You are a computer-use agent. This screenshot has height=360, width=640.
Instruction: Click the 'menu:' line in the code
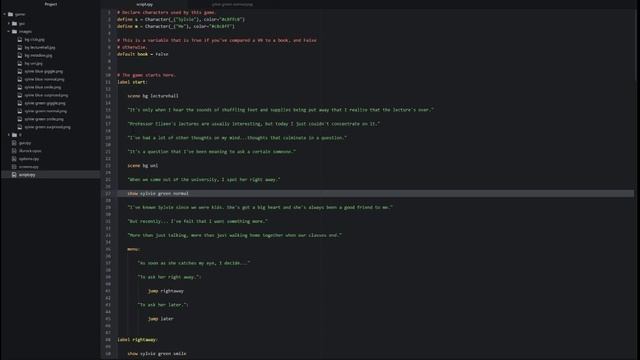133,249
